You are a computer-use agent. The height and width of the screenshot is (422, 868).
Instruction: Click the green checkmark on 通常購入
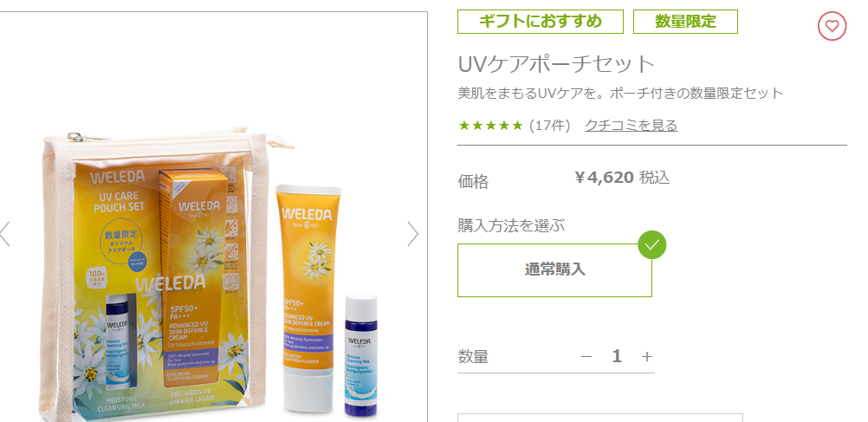click(651, 244)
